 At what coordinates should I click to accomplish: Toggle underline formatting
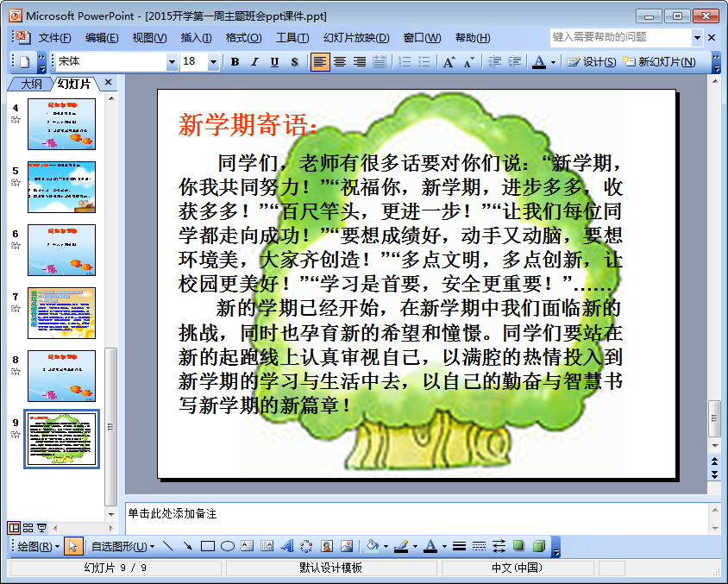tap(274, 62)
